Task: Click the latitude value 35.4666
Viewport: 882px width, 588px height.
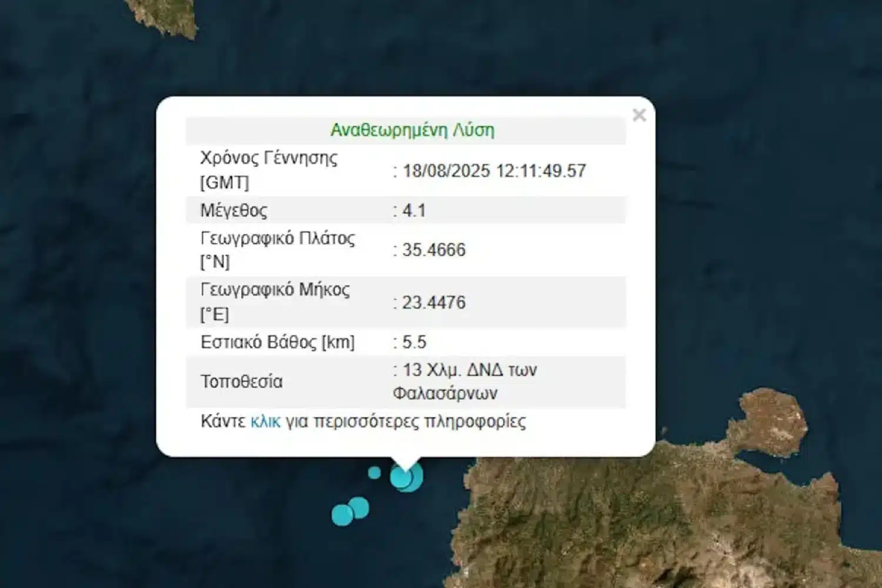Action: click(433, 250)
